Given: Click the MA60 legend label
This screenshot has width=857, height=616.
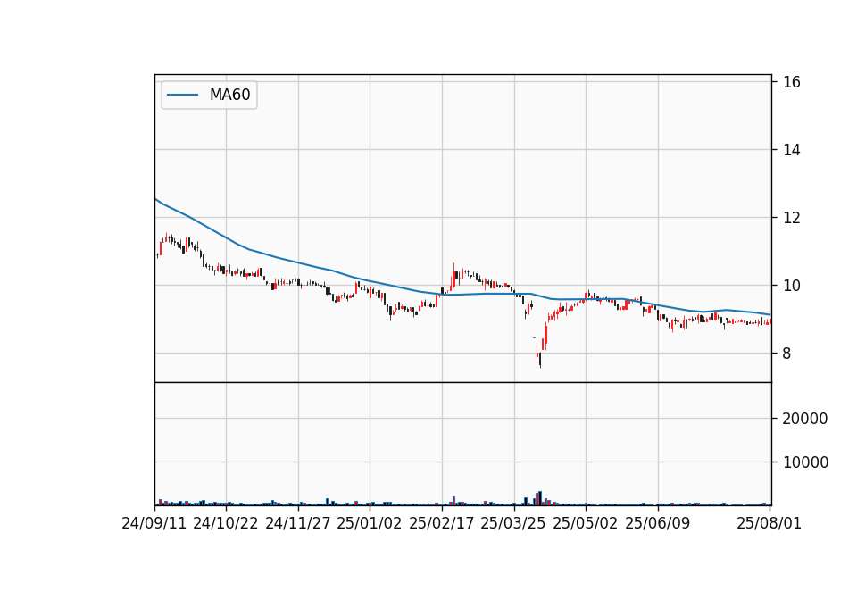Looking at the screenshot, I should click(229, 95).
